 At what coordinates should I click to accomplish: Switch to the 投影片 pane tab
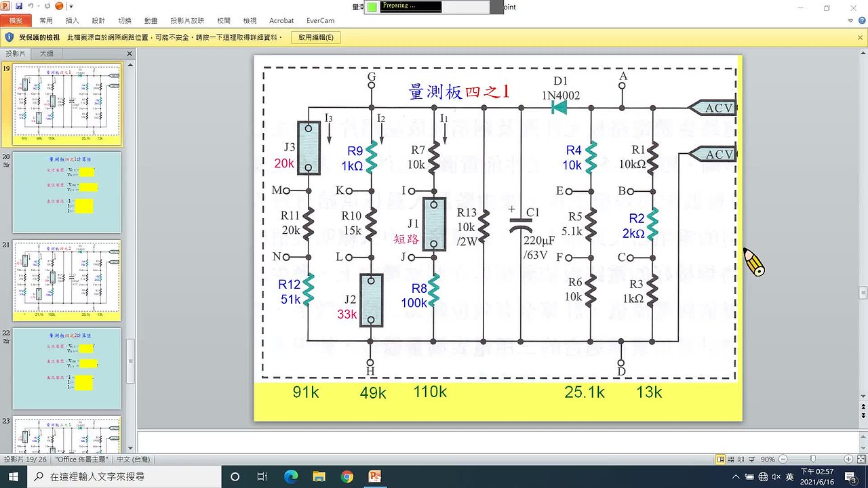(x=16, y=54)
